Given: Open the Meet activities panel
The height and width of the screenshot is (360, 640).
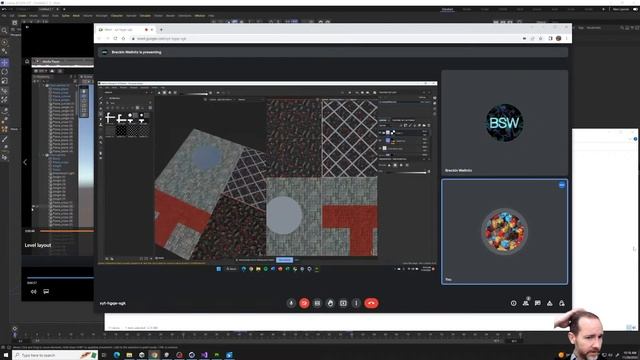Looking at the screenshot, I should [x=550, y=303].
